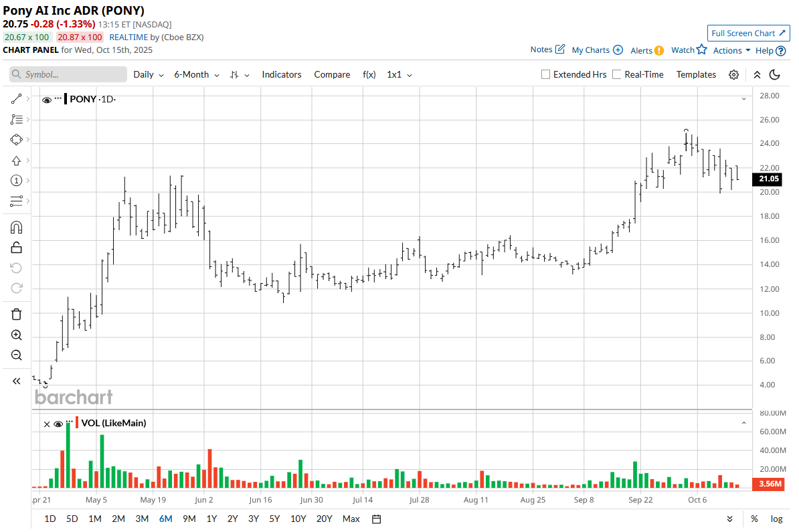This screenshot has width=799, height=532.
Task: Open the Compare menu
Action: coord(332,74)
